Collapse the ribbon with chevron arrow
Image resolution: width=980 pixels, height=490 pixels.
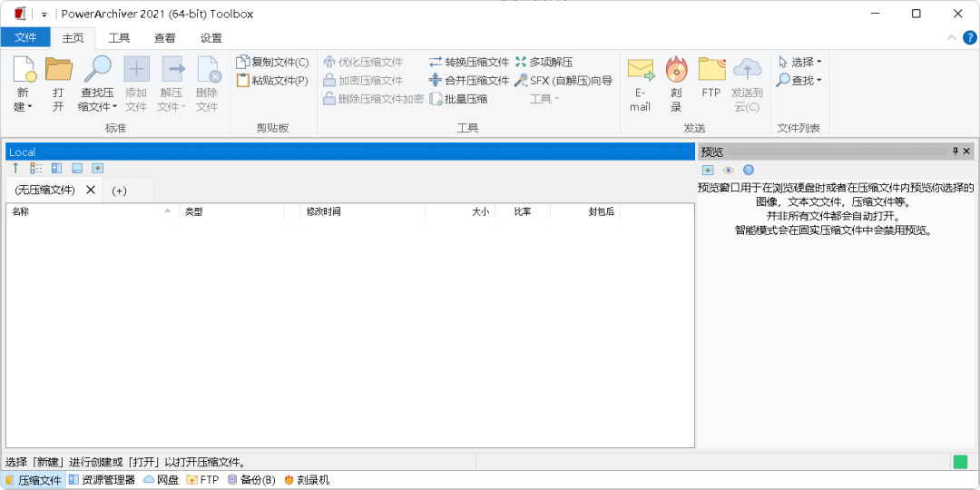(x=951, y=37)
